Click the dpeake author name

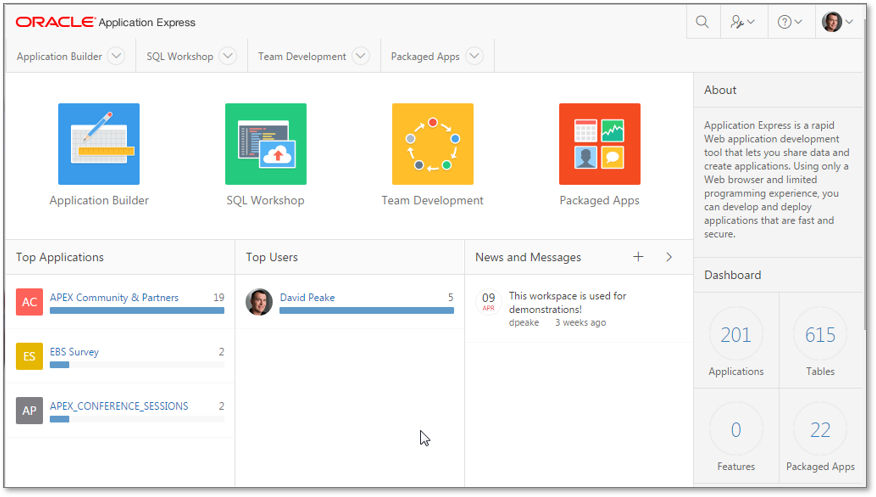tap(524, 323)
